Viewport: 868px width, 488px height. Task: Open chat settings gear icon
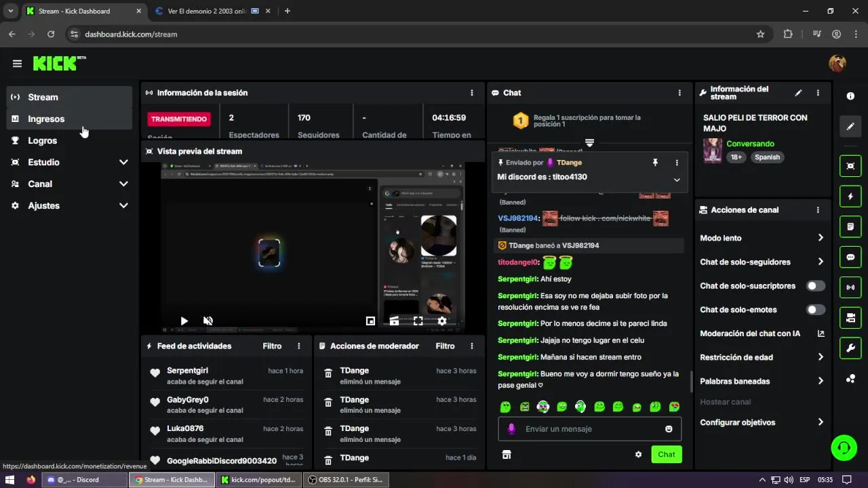pyautogui.click(x=638, y=454)
